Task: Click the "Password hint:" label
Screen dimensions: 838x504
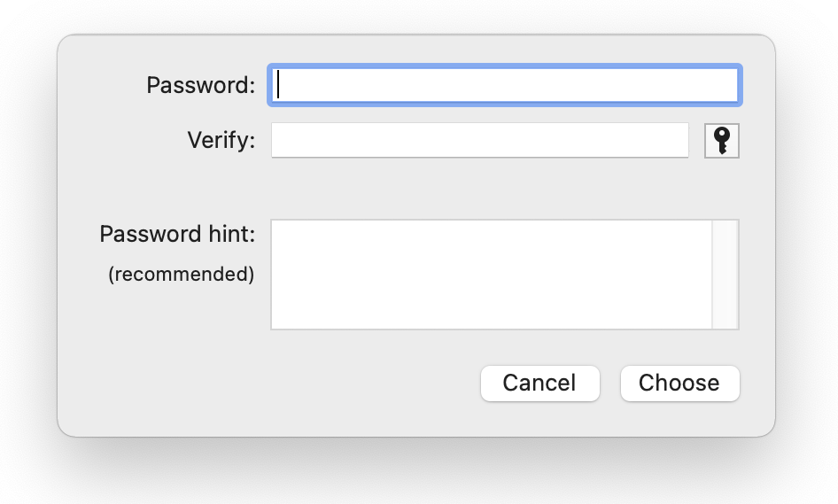Action: [177, 234]
